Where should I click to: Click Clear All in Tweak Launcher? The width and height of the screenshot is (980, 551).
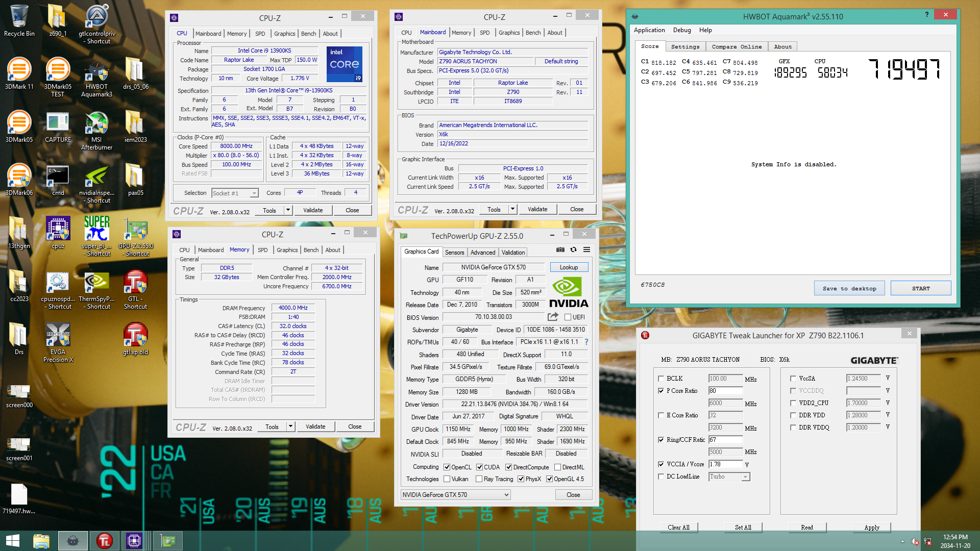coord(678,528)
